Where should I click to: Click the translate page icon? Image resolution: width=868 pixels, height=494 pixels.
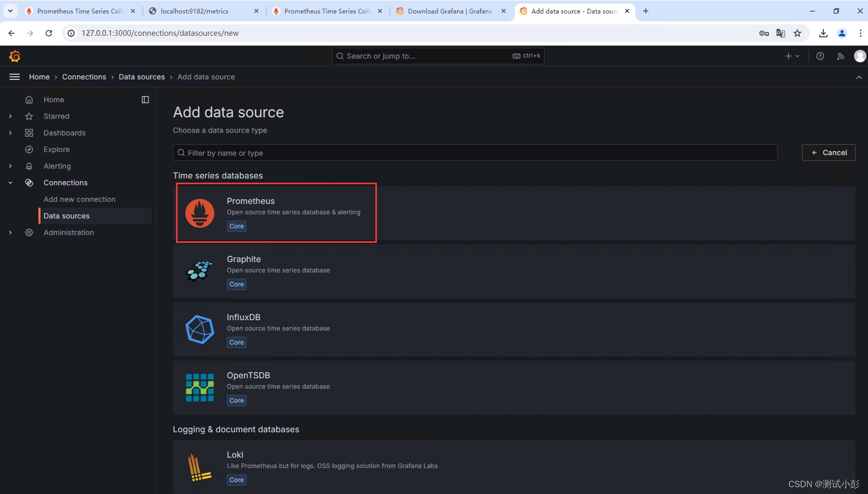pyautogui.click(x=781, y=33)
